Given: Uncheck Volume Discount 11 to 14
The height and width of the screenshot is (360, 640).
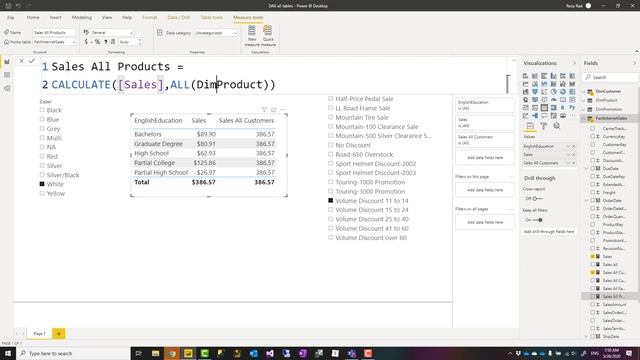Looking at the screenshot, I should 331,200.
